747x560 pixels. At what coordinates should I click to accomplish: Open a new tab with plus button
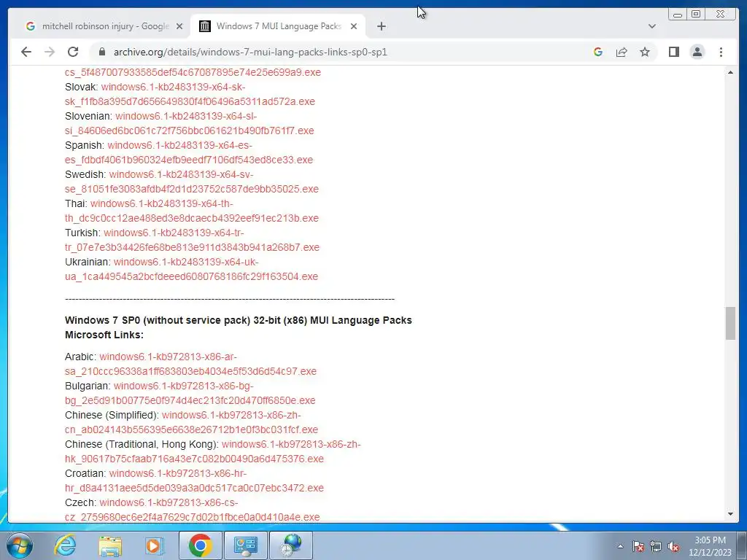coord(381,26)
